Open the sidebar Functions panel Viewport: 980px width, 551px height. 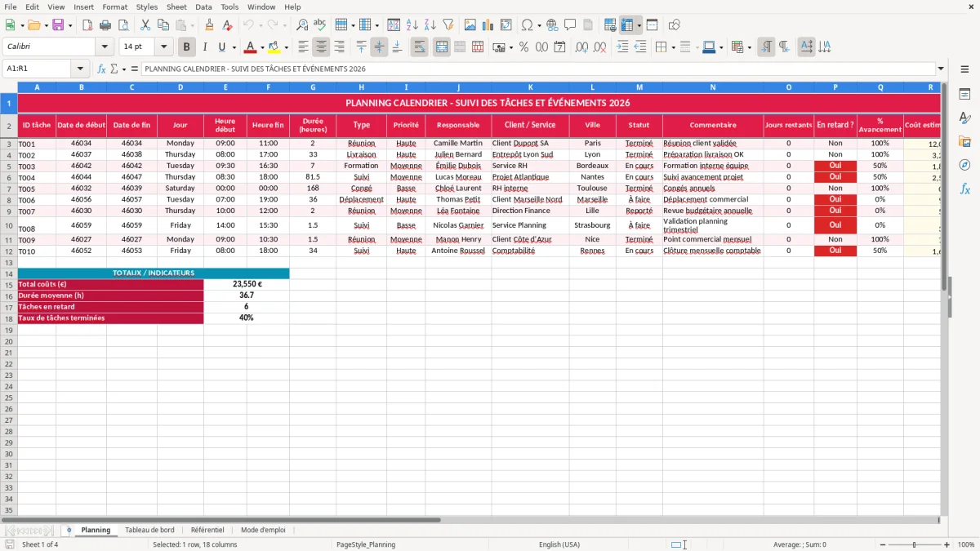tap(964, 189)
